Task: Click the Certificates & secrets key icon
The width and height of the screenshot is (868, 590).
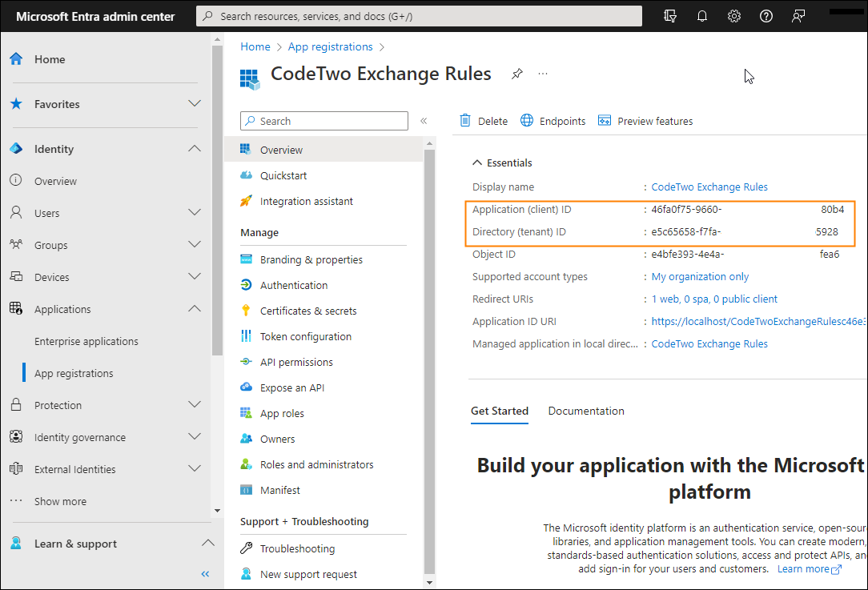Action: point(247,311)
